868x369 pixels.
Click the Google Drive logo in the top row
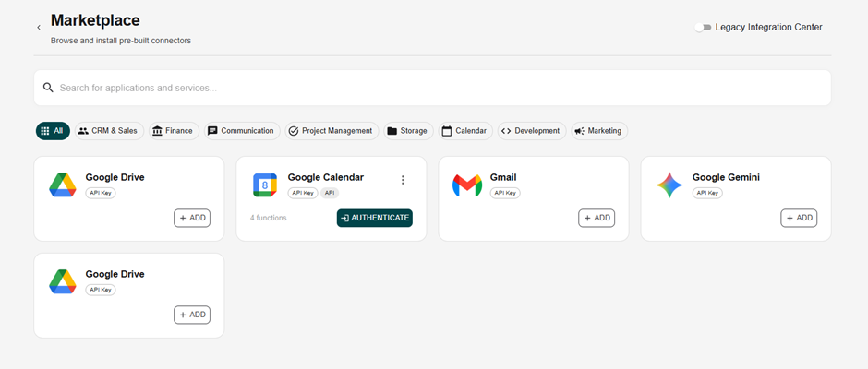tap(63, 184)
